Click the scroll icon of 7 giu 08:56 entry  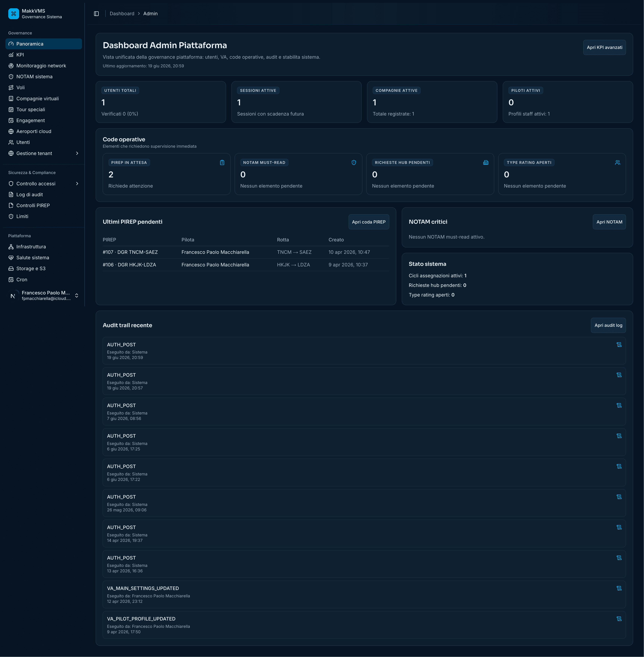(x=619, y=405)
